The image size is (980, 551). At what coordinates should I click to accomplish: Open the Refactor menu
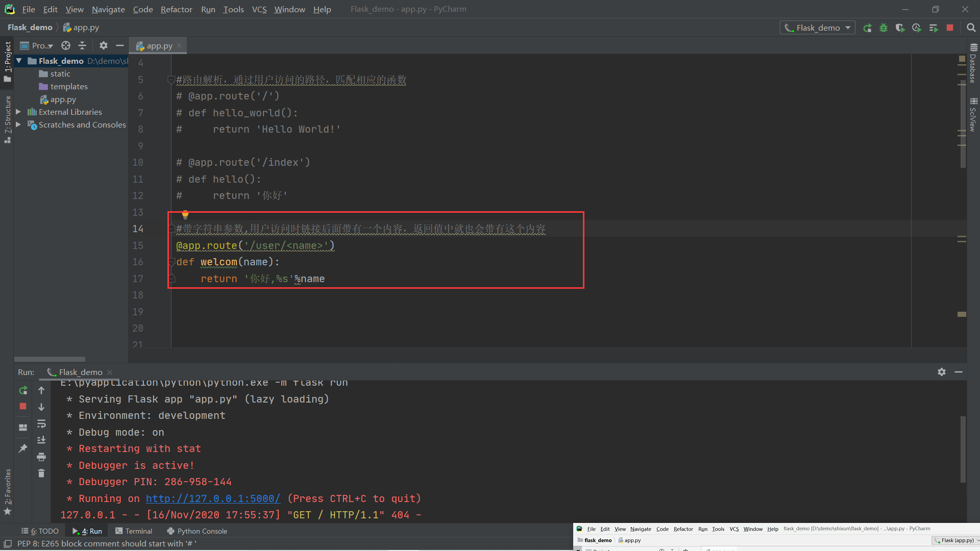point(176,9)
